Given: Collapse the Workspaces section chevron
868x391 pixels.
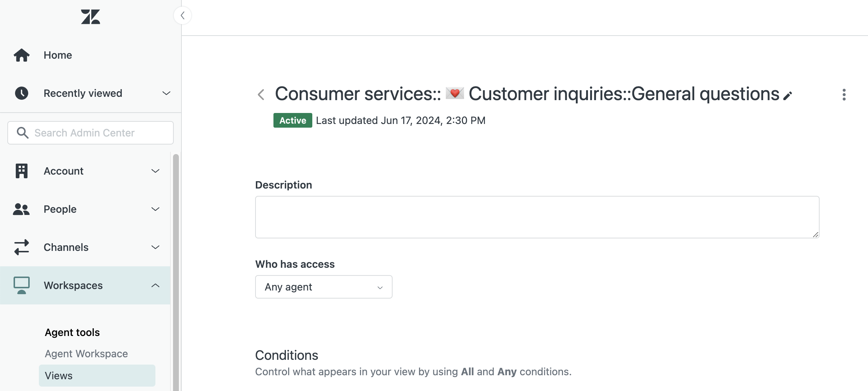Looking at the screenshot, I should click(155, 285).
